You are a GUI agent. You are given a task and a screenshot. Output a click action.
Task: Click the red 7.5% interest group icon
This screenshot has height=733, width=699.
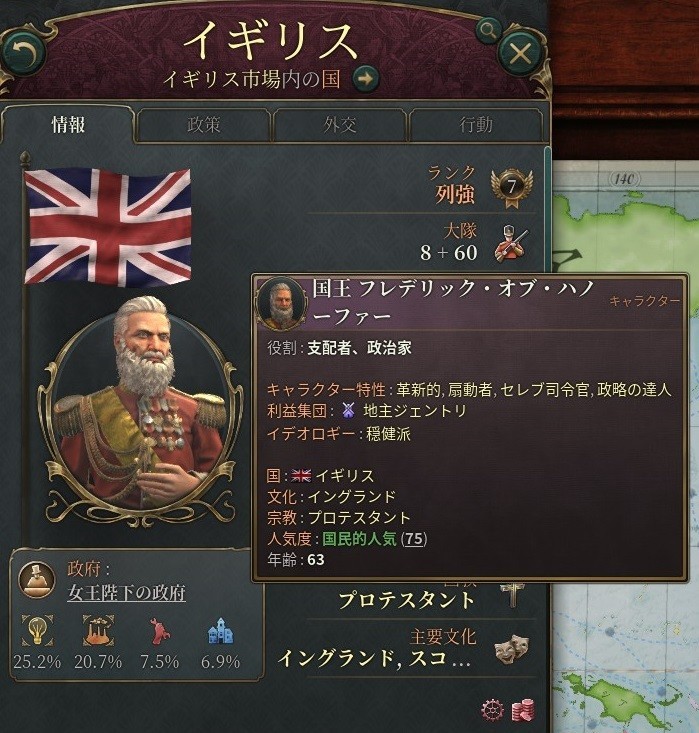tap(159, 631)
